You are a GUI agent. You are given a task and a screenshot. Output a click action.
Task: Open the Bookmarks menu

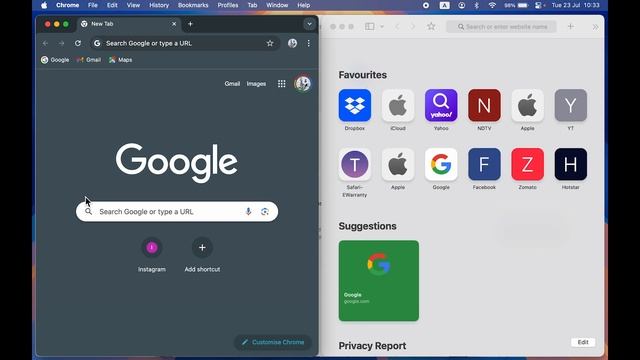click(193, 5)
